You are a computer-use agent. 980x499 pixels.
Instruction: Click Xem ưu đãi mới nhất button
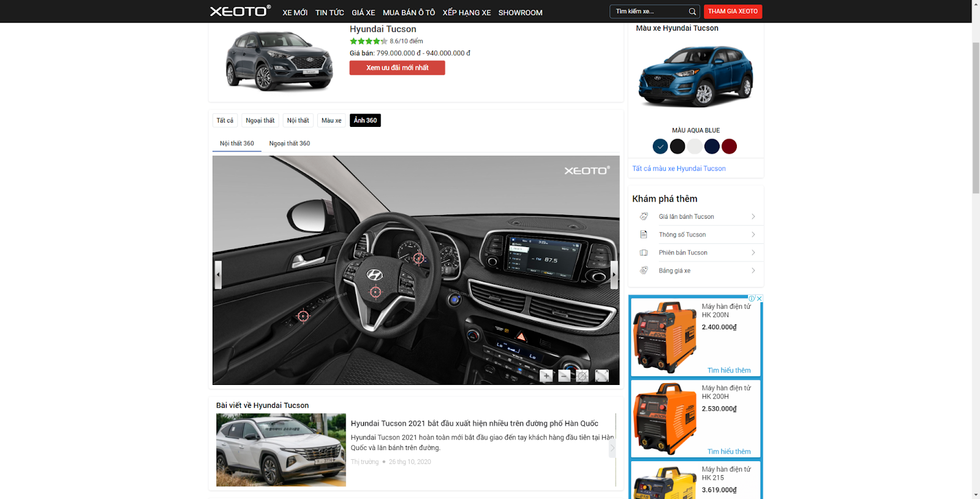pyautogui.click(x=397, y=67)
